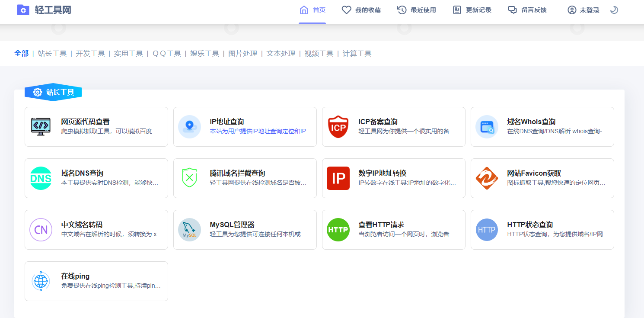Open the 域名Whois查询 tool title

coord(531,122)
